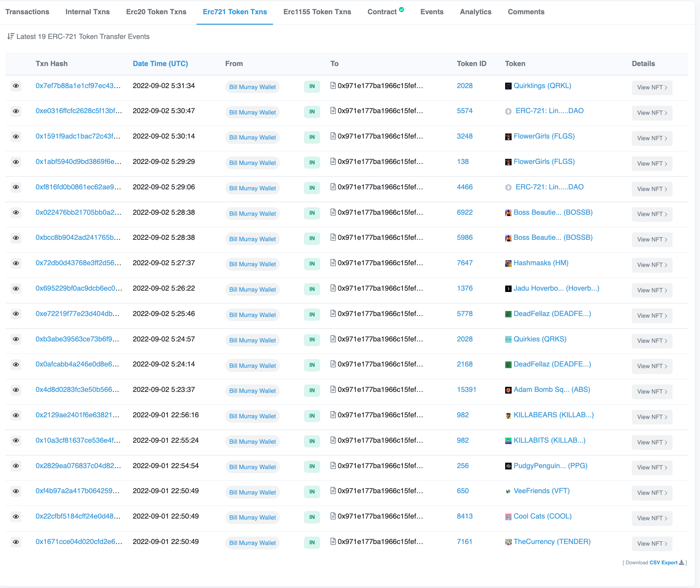Click Bill Murray Wallet label in Cool Cats row
The image size is (700, 588).
(x=252, y=518)
